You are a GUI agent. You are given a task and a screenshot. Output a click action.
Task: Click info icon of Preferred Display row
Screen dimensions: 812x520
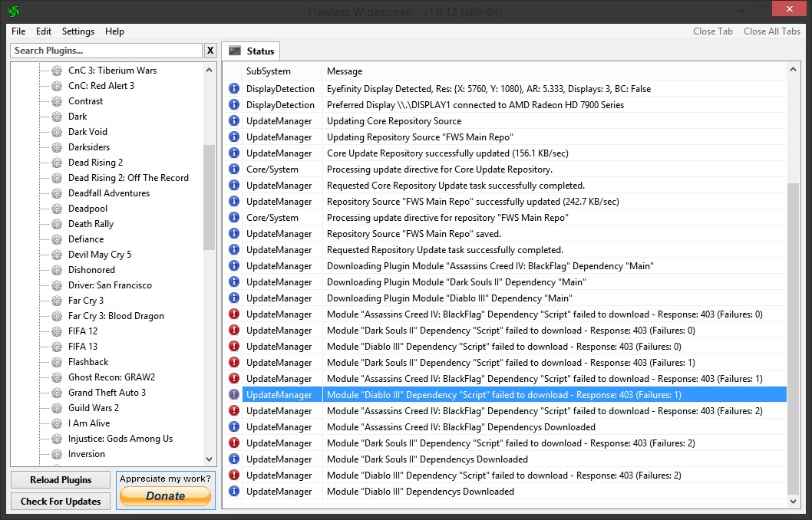click(234, 104)
